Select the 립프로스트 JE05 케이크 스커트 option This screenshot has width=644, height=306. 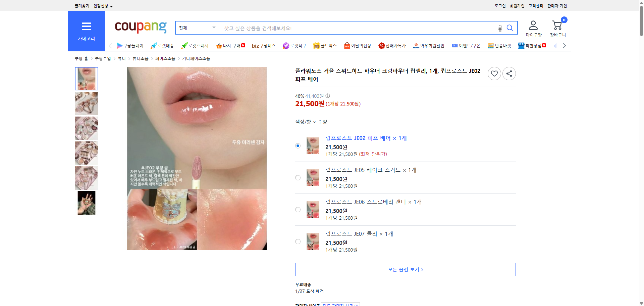pyautogui.click(x=298, y=178)
